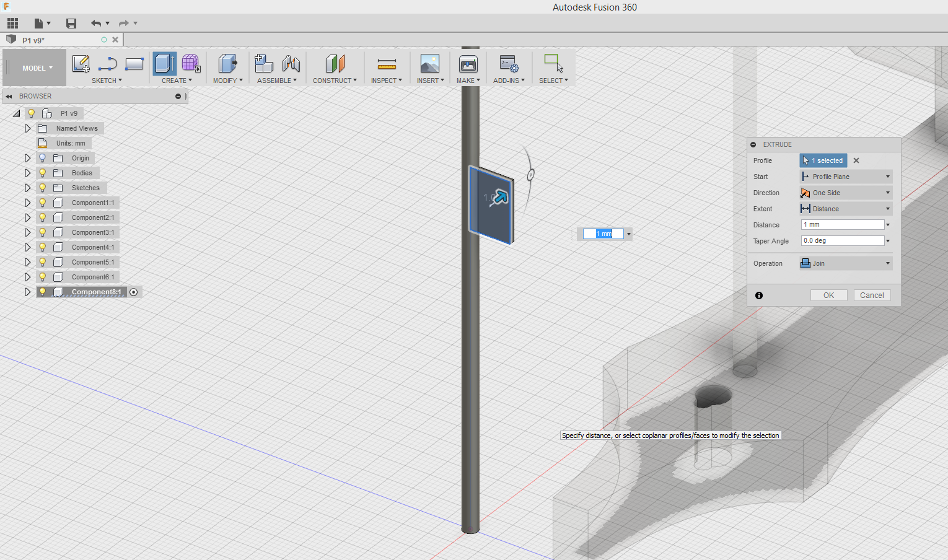The width and height of the screenshot is (948, 560).
Task: Open the Direction One Side dropdown
Action: [846, 193]
